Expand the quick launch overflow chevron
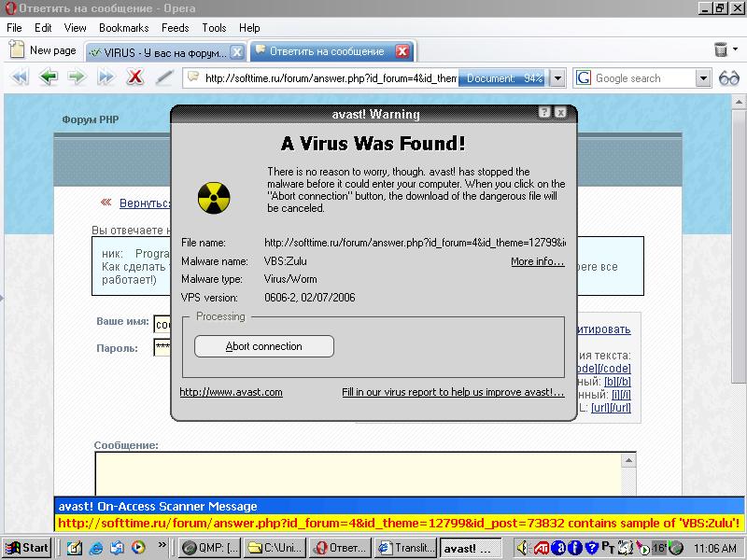Viewport: 747px width, 560px height. [162, 545]
